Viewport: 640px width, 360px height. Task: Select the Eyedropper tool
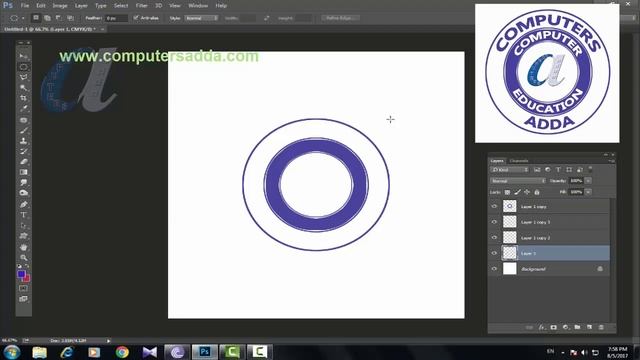(23, 109)
